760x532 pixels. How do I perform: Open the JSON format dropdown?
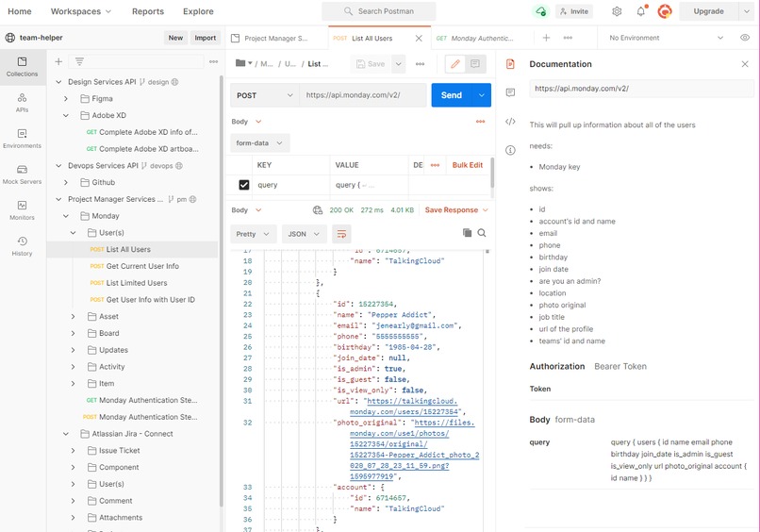(x=304, y=234)
